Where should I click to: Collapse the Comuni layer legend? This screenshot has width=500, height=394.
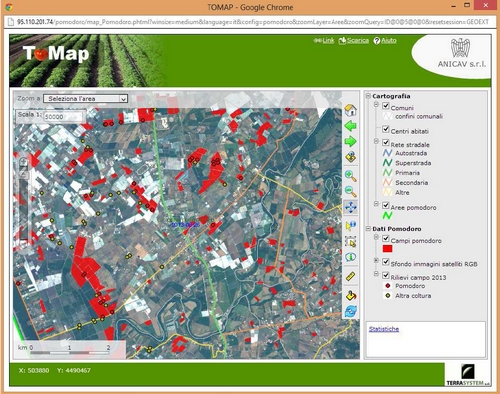[376, 105]
